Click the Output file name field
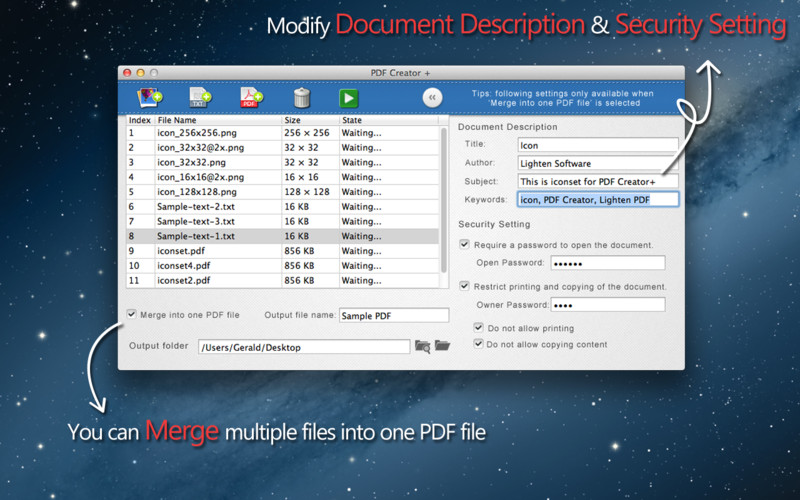The height and width of the screenshot is (500, 800). 394,315
